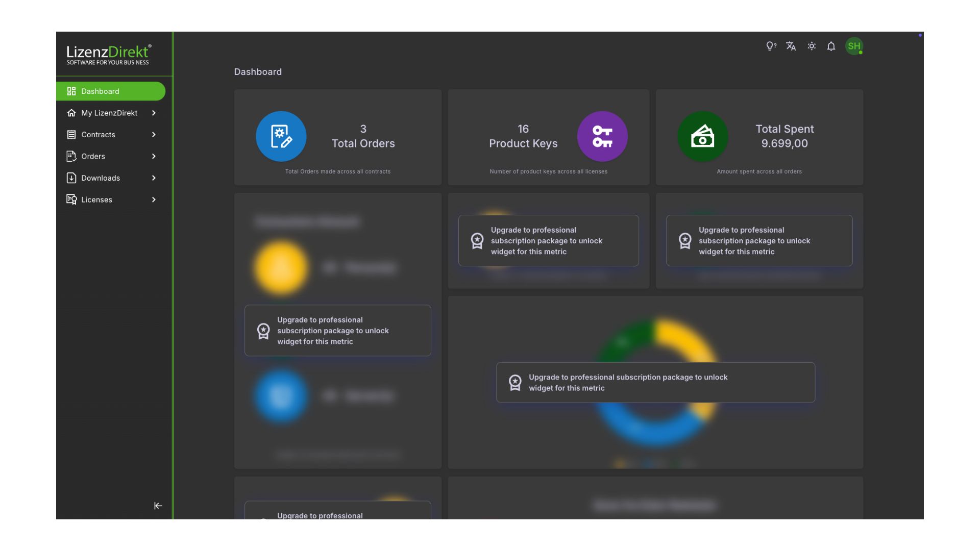Open the SH user avatar menu
This screenshot has height=551, width=980.
(x=854, y=46)
